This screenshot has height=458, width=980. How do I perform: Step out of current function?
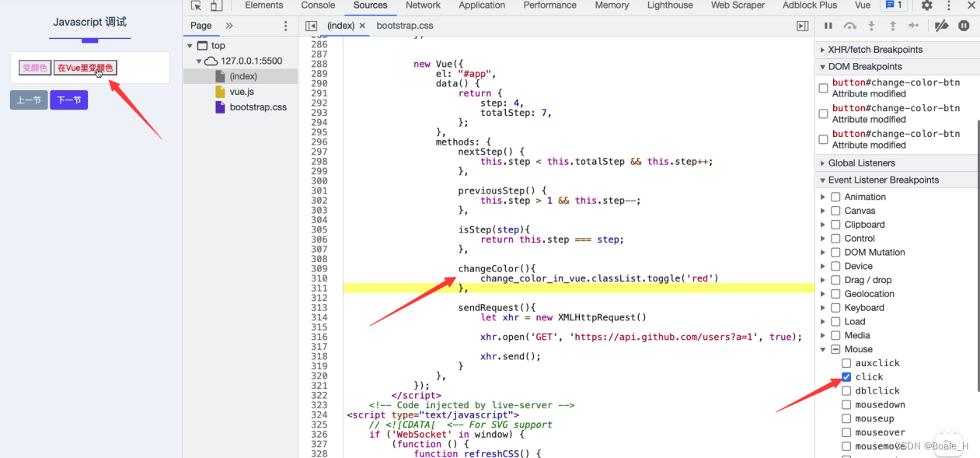892,26
